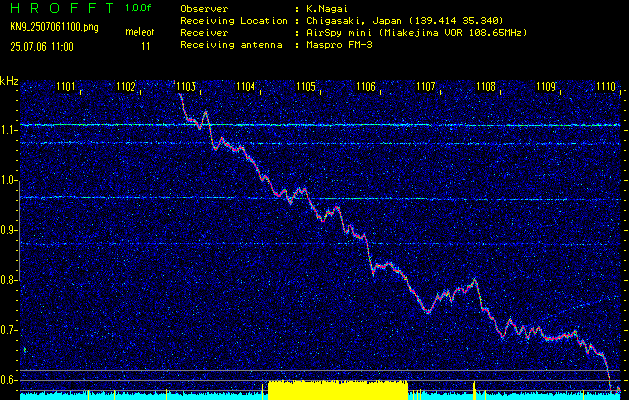
Task: Click the gray range bar beside frequency axis
Action: coord(19,232)
